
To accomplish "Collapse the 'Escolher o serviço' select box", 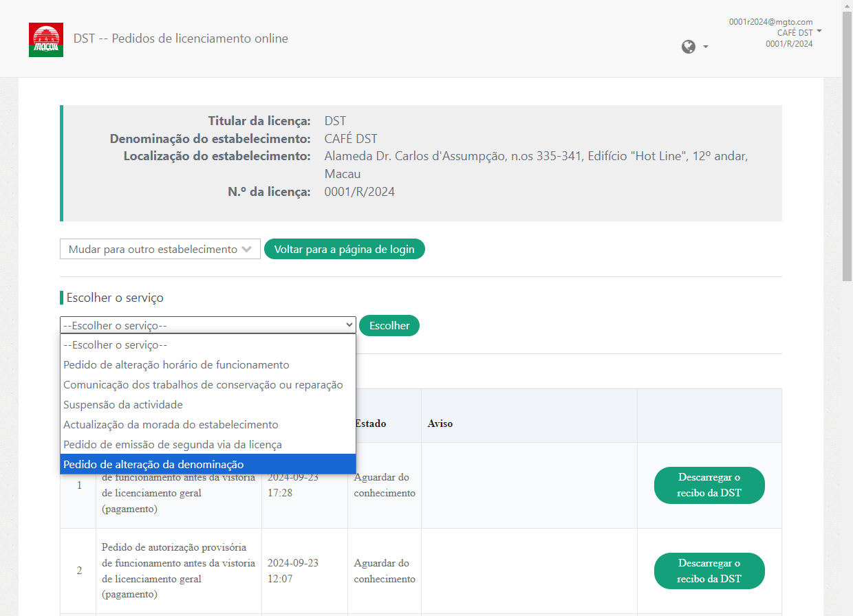I will [x=207, y=326].
